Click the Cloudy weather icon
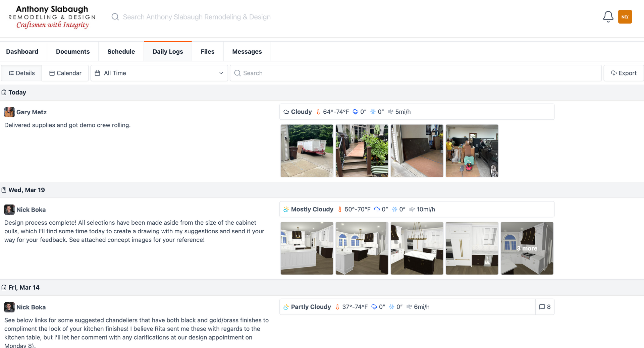 click(286, 112)
